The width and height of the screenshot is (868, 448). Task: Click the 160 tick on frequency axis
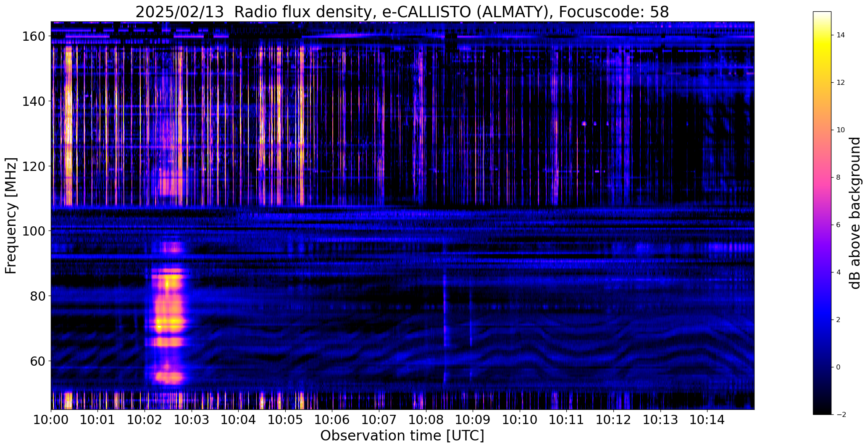pos(33,37)
